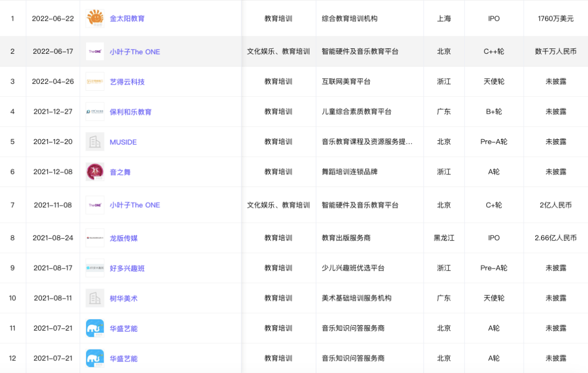Click 天使轮 in the 树华美术 row
Image resolution: width=588 pixels, height=373 pixels.
tap(494, 298)
